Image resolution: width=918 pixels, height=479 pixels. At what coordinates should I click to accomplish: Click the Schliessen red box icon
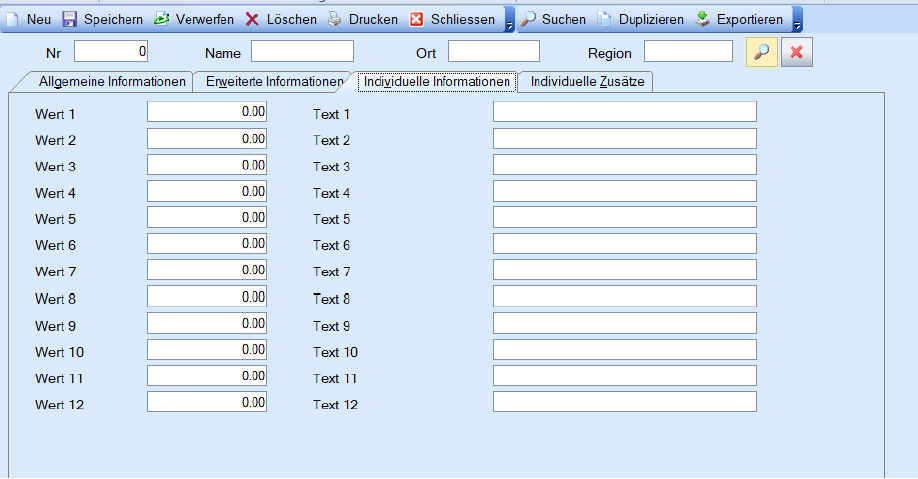(x=416, y=19)
